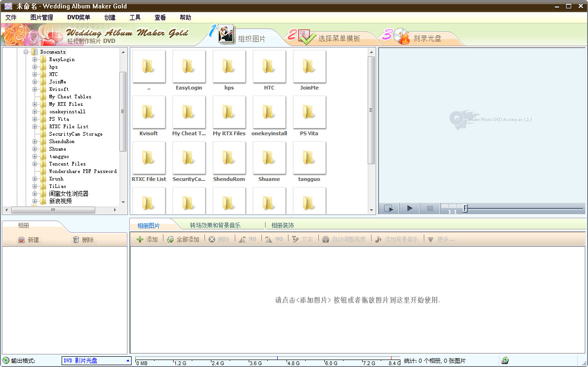Viewport: 588px width, 367px height.
Task: Select My Cheat Tables in folder tree
Action: coord(70,97)
